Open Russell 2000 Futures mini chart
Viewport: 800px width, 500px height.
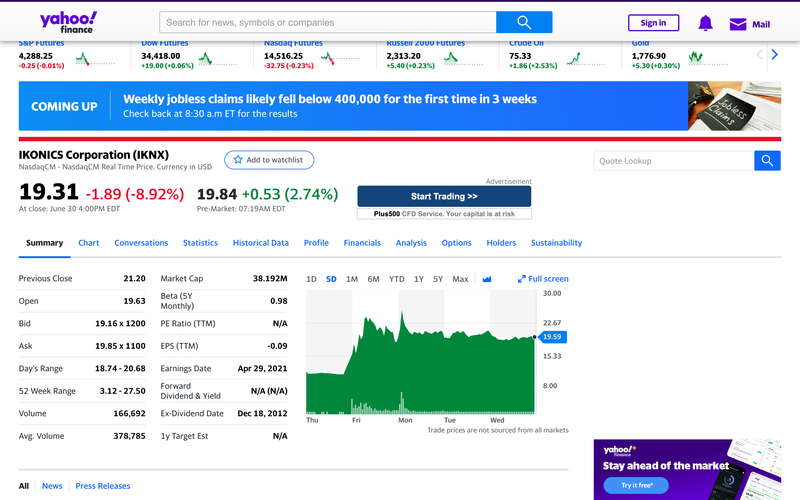[x=463, y=59]
